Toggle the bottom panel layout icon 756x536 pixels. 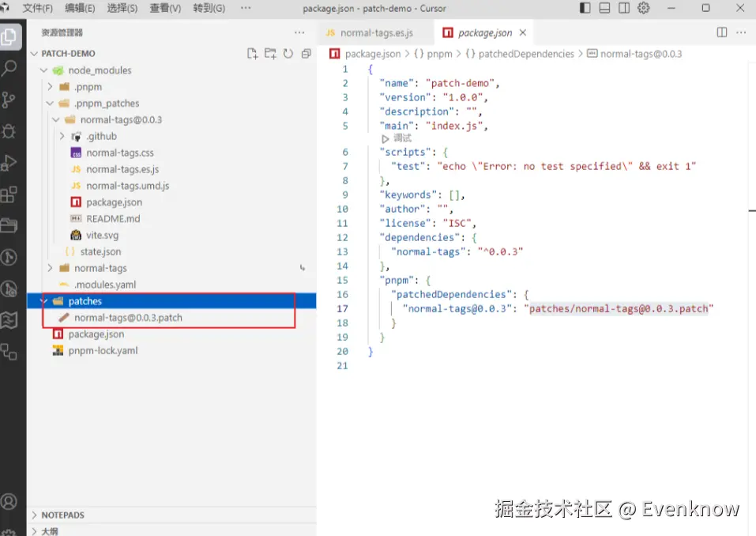click(604, 8)
